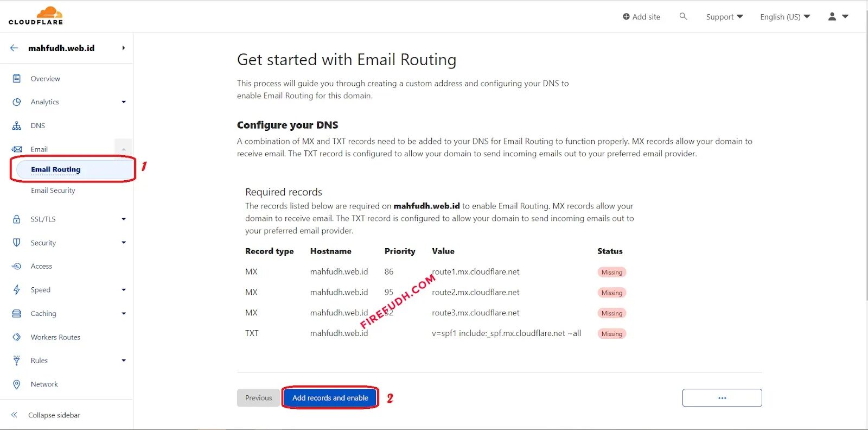Click the SSL/TLS padlock icon
The height and width of the screenshot is (430, 868).
(17, 219)
